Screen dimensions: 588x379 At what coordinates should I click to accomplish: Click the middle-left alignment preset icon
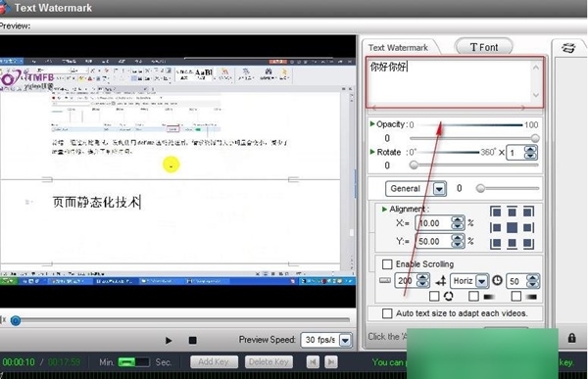(x=495, y=227)
